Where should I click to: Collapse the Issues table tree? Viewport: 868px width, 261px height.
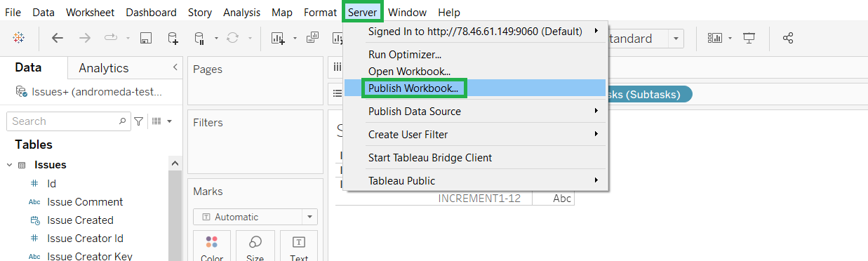coord(9,165)
